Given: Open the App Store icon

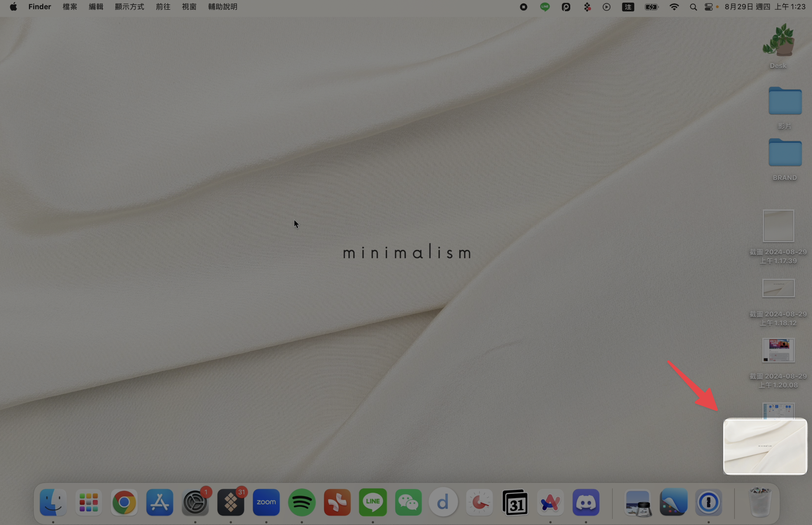Looking at the screenshot, I should tap(159, 502).
